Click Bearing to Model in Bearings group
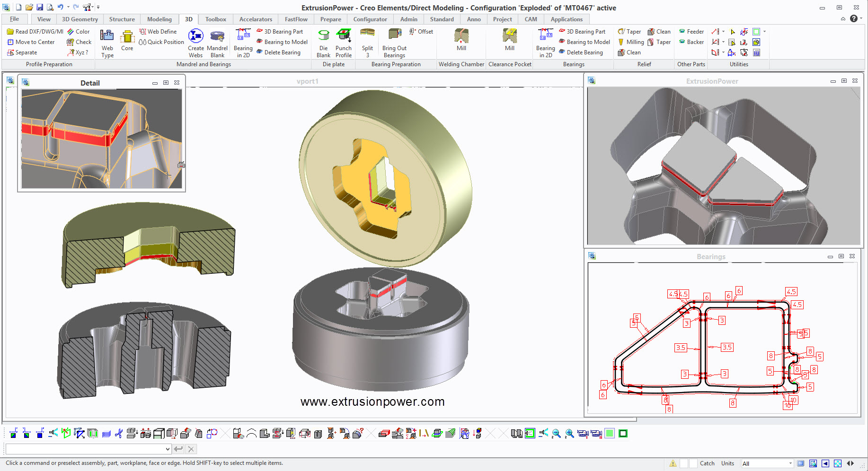Image resolution: width=868 pixels, height=471 pixels. [585, 42]
